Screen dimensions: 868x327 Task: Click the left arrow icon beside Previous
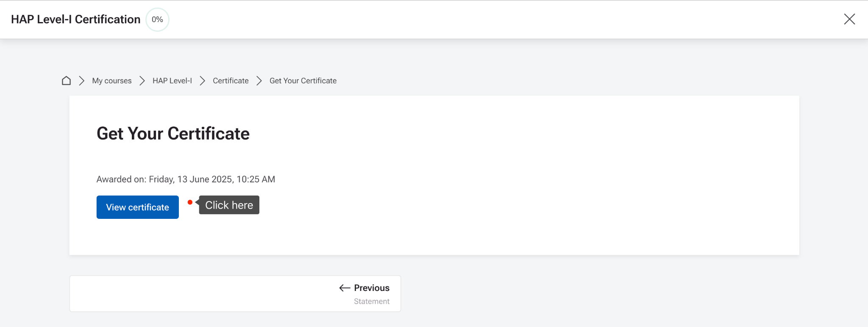coord(345,288)
